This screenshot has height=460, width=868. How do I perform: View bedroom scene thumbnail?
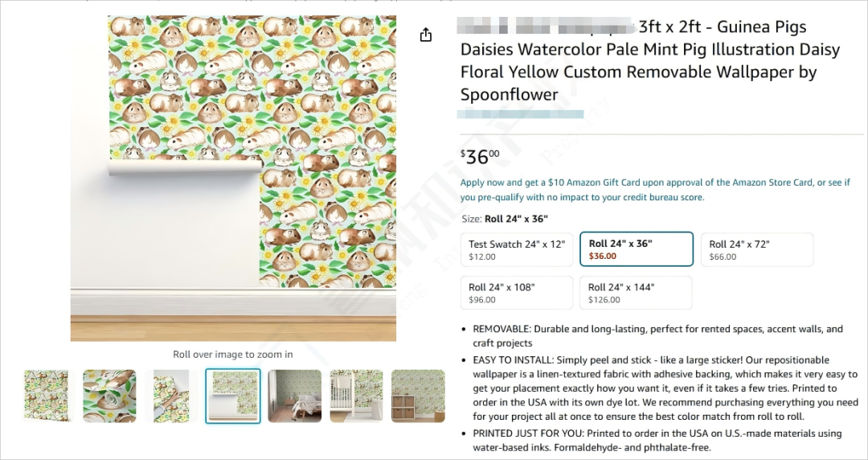pos(294,396)
